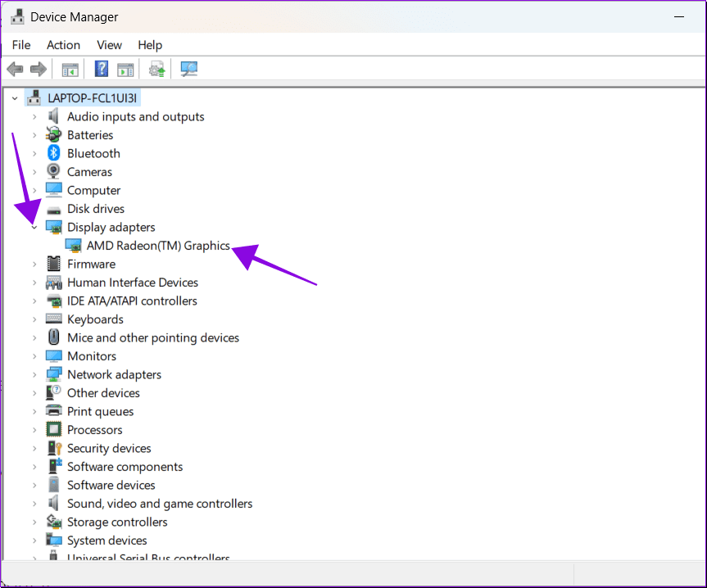Click the blue Help question mark icon

tap(102, 69)
